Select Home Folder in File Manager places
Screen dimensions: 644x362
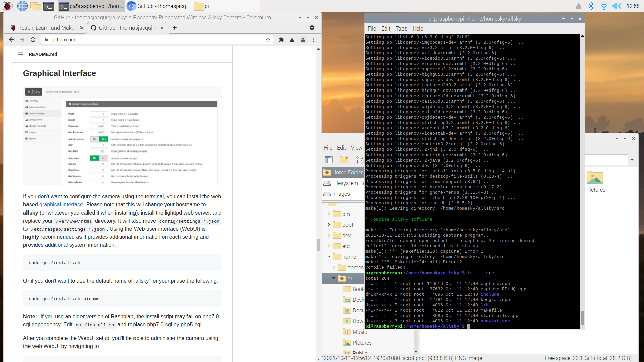click(343, 172)
